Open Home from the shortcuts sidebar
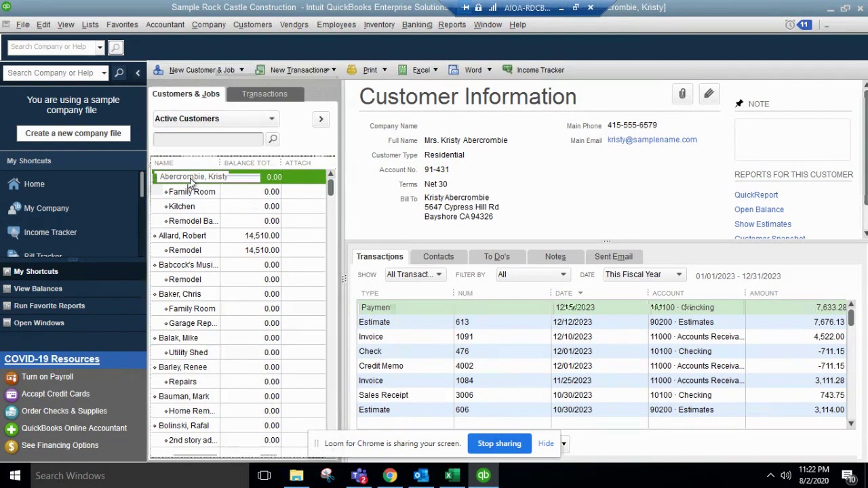Screen dimensions: 868x488 pyautogui.click(x=34, y=184)
